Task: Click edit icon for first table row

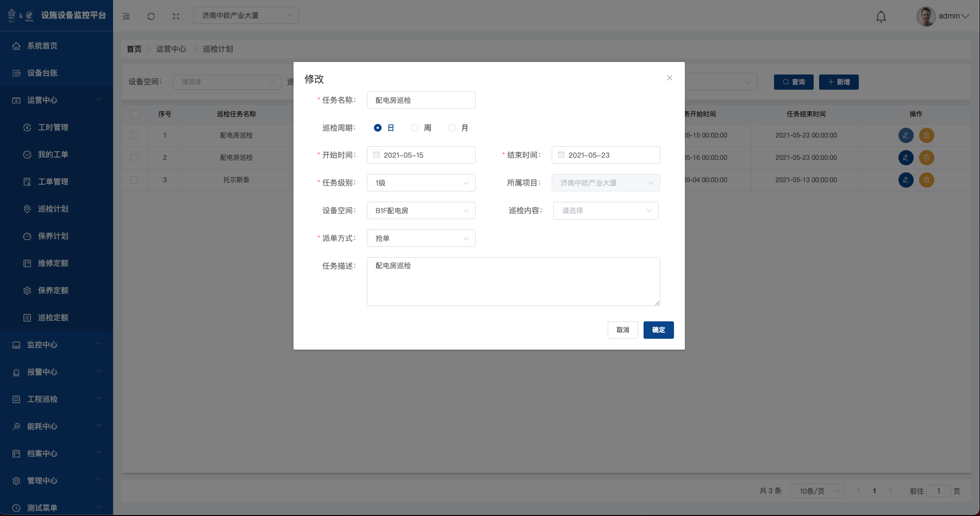Action: pos(906,135)
